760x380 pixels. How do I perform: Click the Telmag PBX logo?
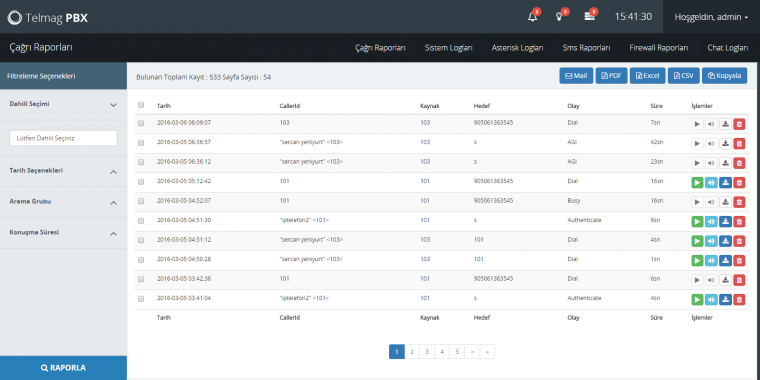[x=48, y=17]
